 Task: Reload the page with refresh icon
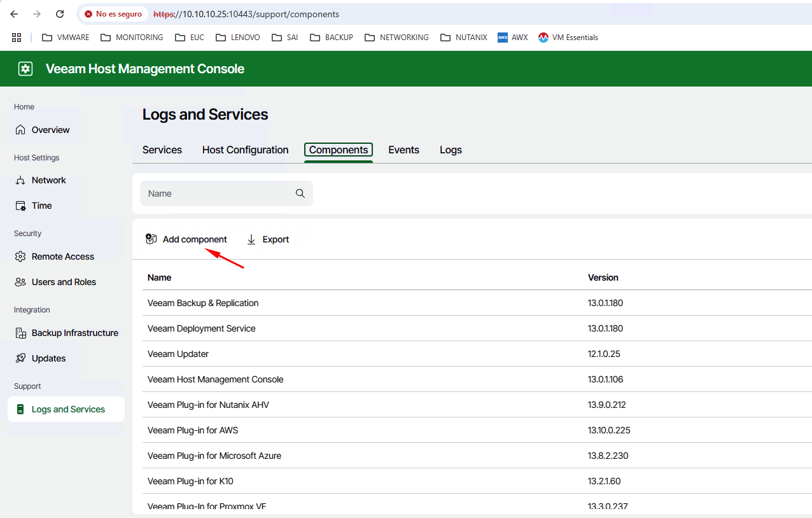(60, 14)
